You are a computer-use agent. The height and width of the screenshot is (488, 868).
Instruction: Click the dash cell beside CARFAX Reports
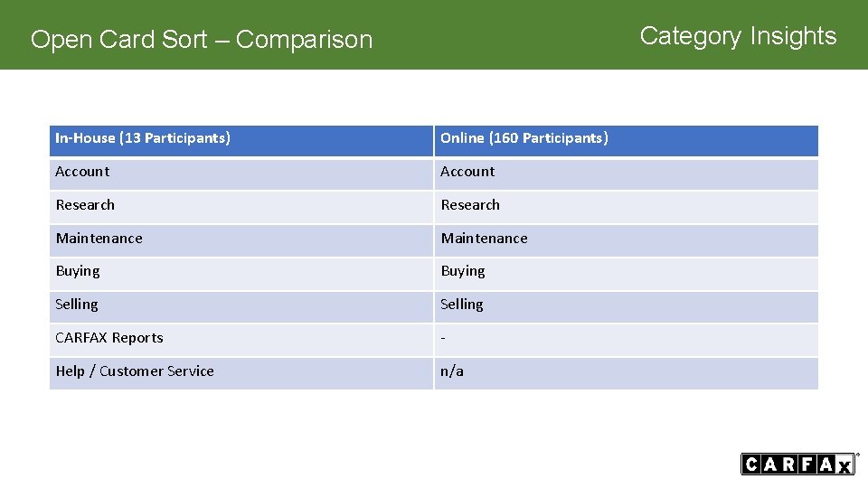point(624,338)
